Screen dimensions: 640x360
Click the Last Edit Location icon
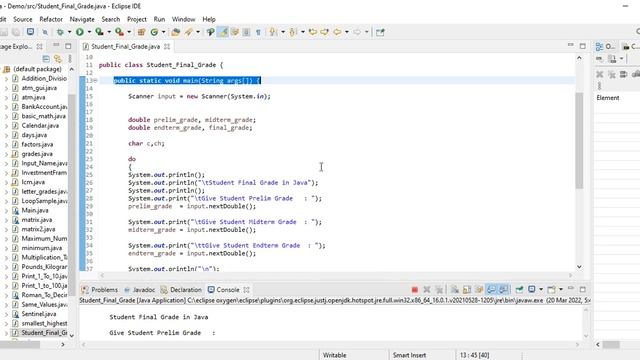coord(313,32)
